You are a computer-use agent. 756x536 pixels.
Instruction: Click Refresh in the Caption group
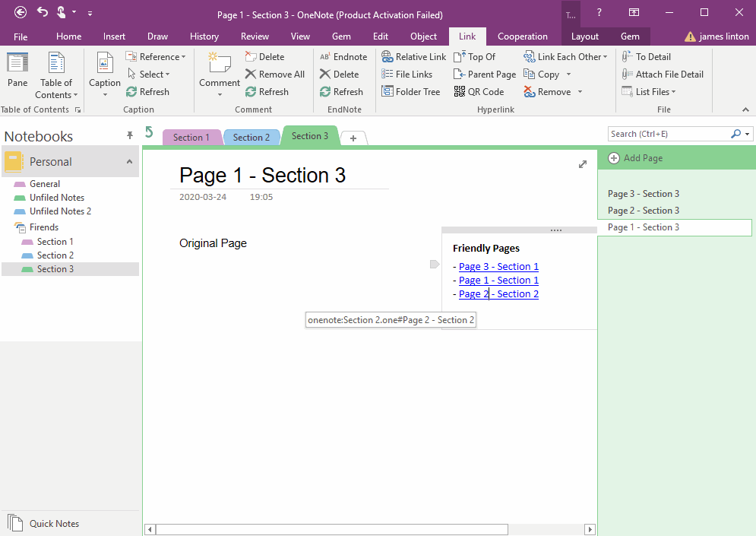point(148,92)
